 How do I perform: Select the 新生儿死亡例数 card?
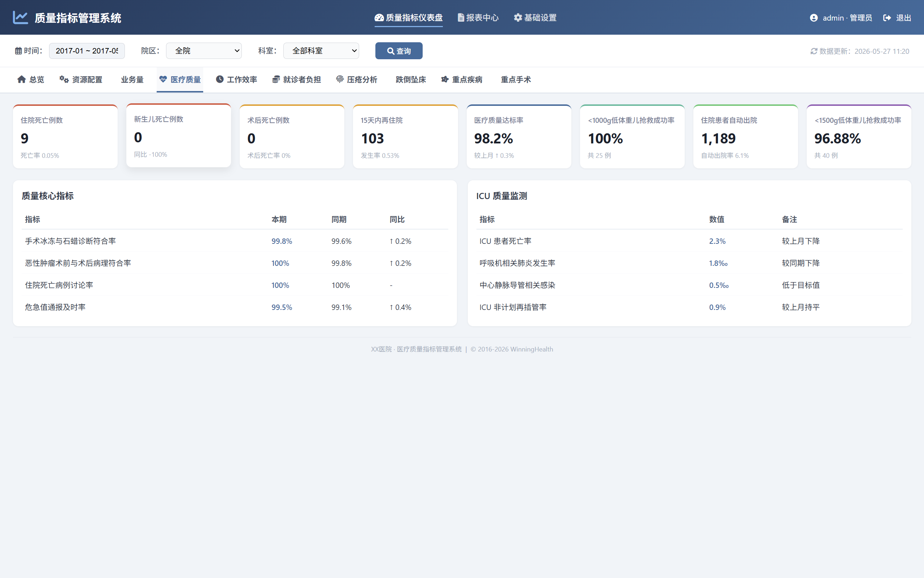pyautogui.click(x=179, y=135)
